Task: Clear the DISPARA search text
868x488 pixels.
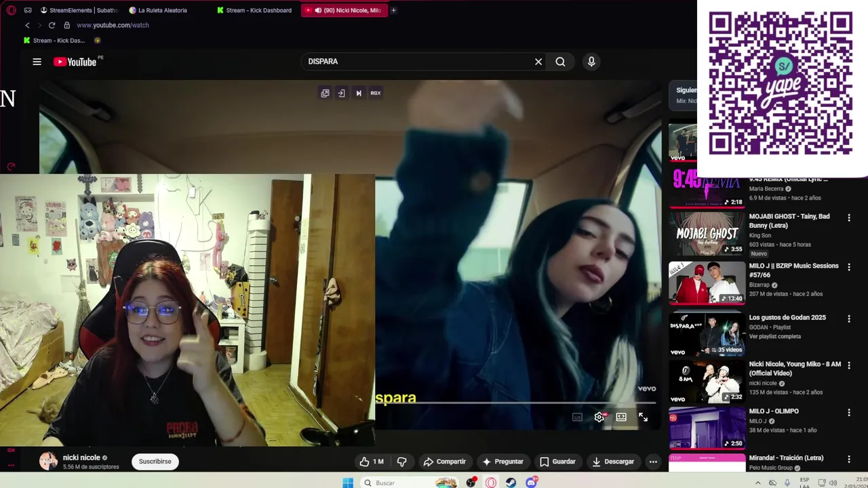Action: (538, 62)
